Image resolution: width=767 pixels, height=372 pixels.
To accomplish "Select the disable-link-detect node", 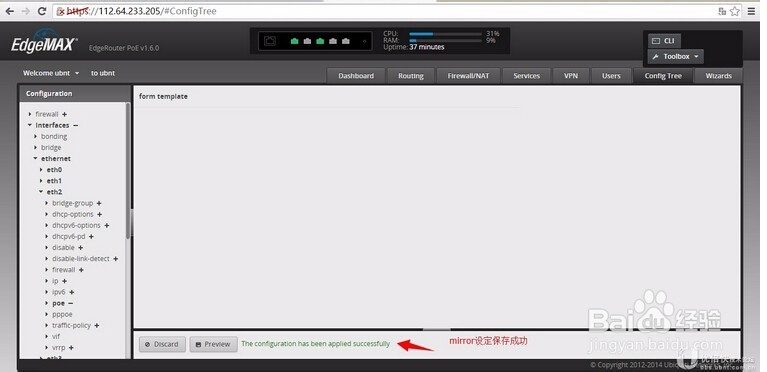I will (81, 259).
